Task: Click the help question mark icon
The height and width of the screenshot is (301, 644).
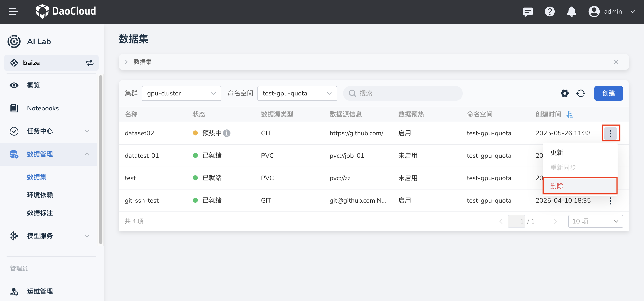Action: pos(550,12)
